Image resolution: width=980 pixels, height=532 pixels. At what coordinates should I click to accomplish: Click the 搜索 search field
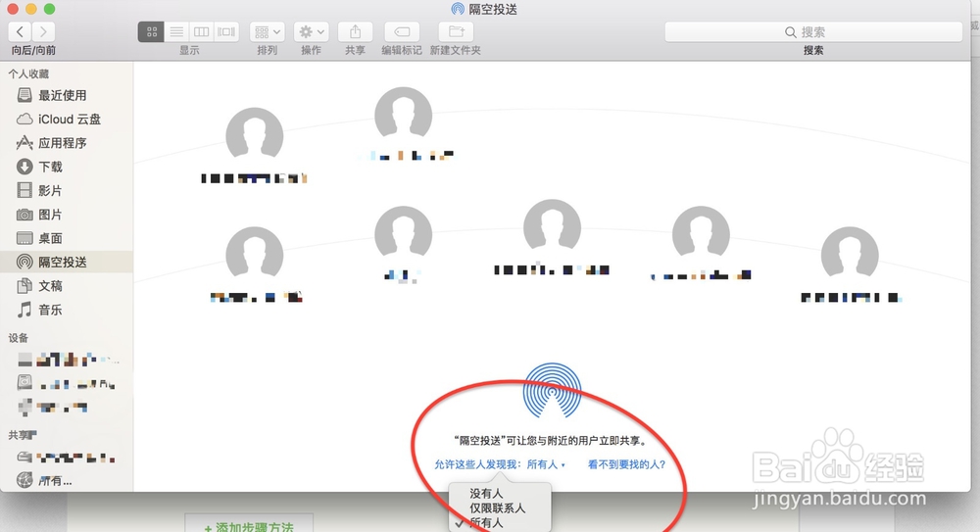coord(813,32)
